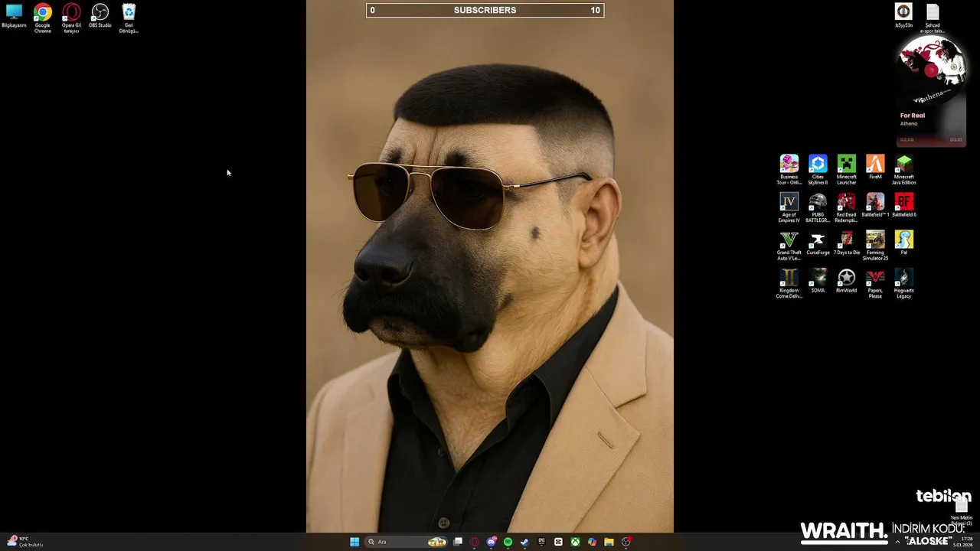Screen dimensions: 980x551
Task: Open the Bilgisayarım desktop icon
Action: (14, 17)
